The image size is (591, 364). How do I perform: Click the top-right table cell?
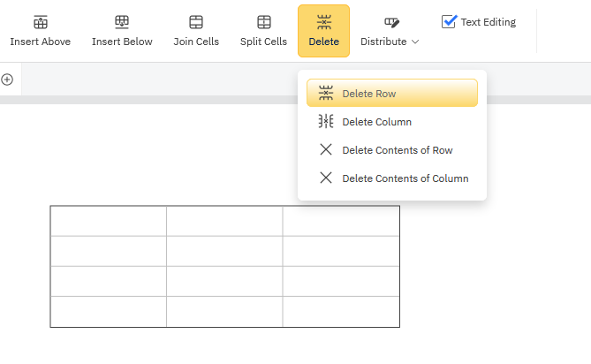tap(341, 221)
